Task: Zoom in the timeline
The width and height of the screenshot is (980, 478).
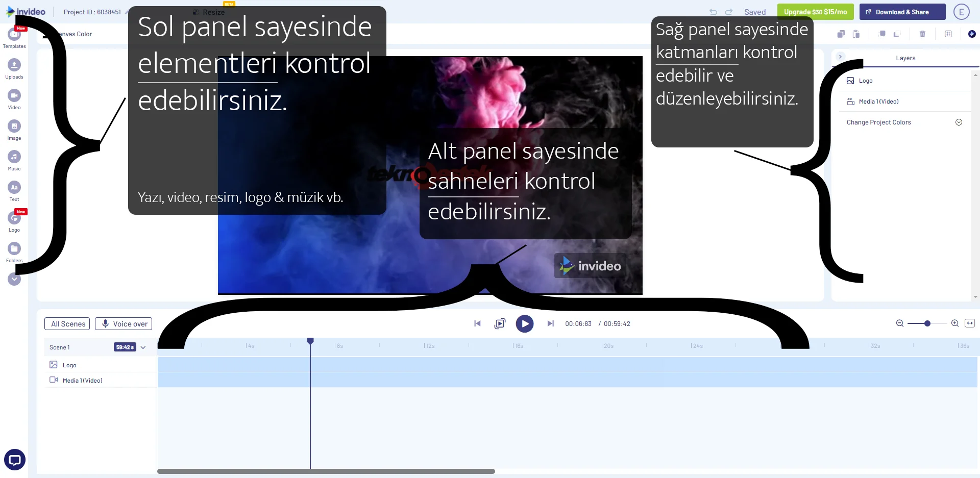Action: (x=955, y=323)
